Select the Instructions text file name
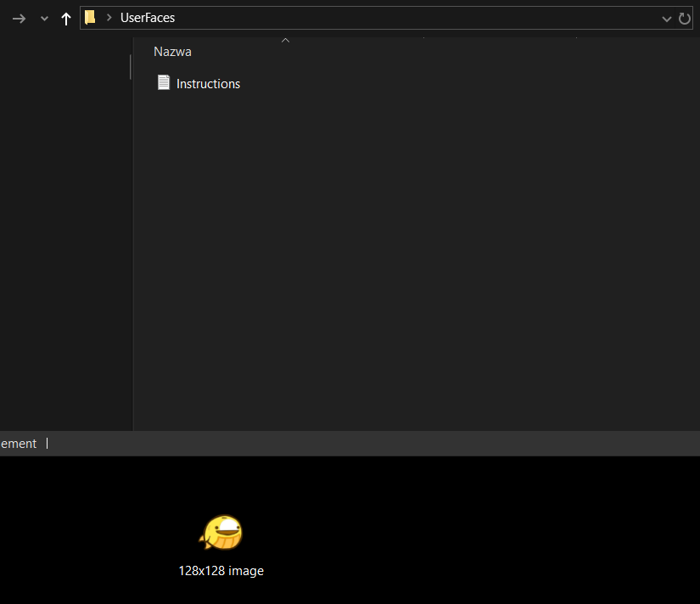The width and height of the screenshot is (700, 604). point(208,84)
